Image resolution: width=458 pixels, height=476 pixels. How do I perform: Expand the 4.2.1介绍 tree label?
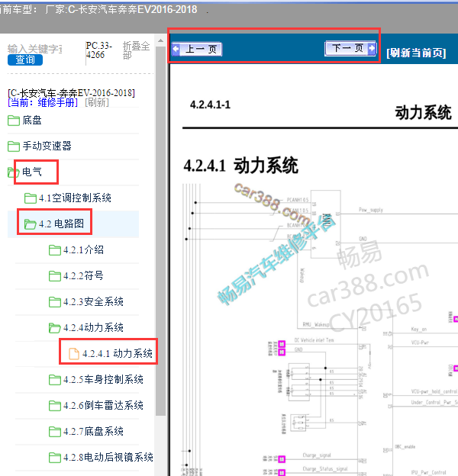pos(83,250)
